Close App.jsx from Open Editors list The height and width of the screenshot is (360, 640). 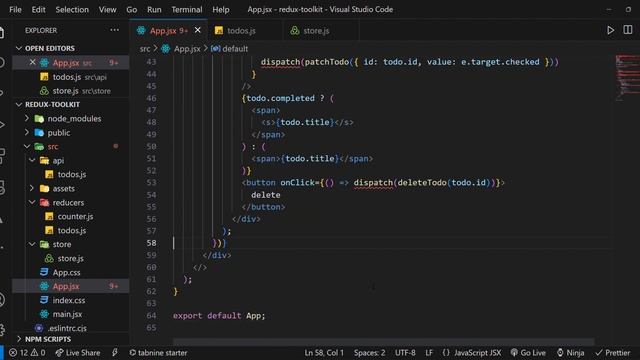[33, 62]
